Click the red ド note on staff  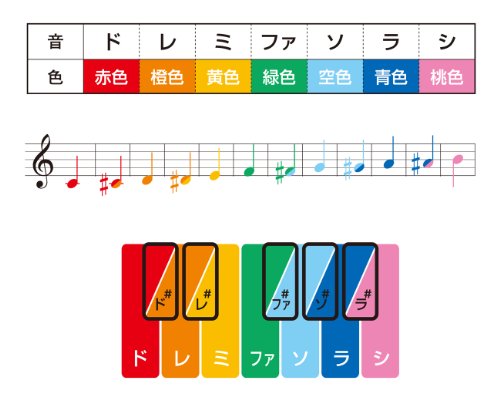click(x=74, y=172)
